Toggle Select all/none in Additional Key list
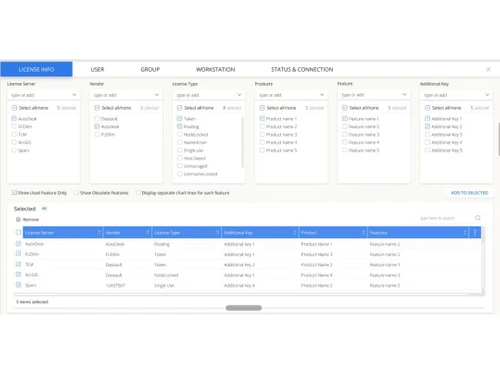Image resolution: width=500 pixels, height=375 pixels. 427,108
